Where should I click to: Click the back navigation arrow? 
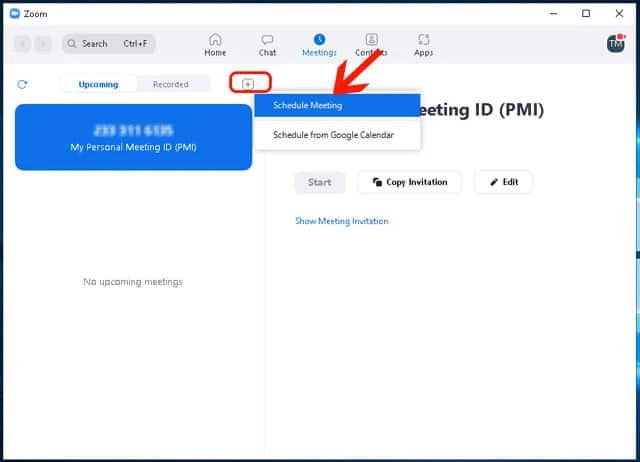click(x=23, y=43)
